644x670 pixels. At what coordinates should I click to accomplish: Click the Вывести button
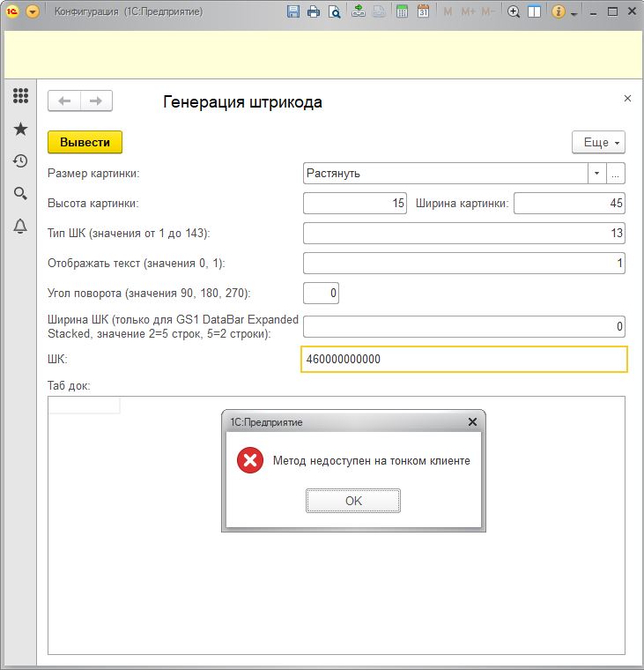click(x=85, y=142)
